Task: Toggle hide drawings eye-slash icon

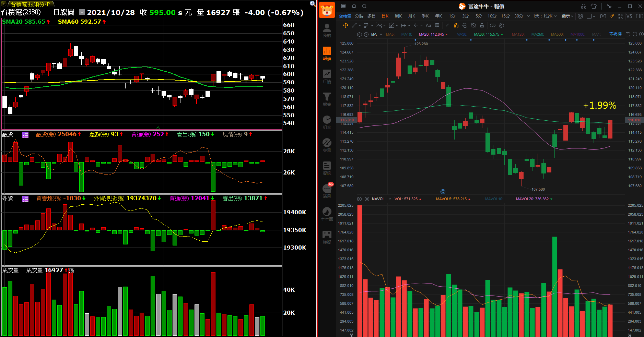Action: [x=473, y=25]
